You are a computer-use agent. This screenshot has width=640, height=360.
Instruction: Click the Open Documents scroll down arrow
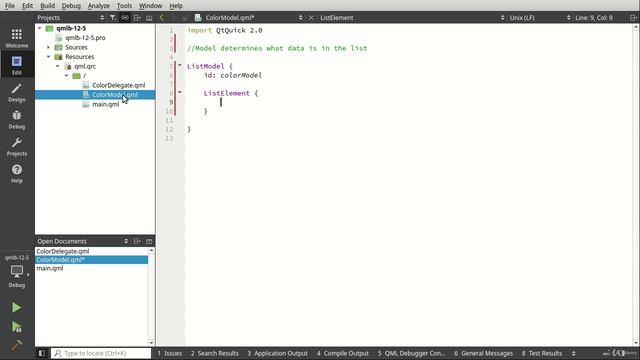tap(151, 343)
